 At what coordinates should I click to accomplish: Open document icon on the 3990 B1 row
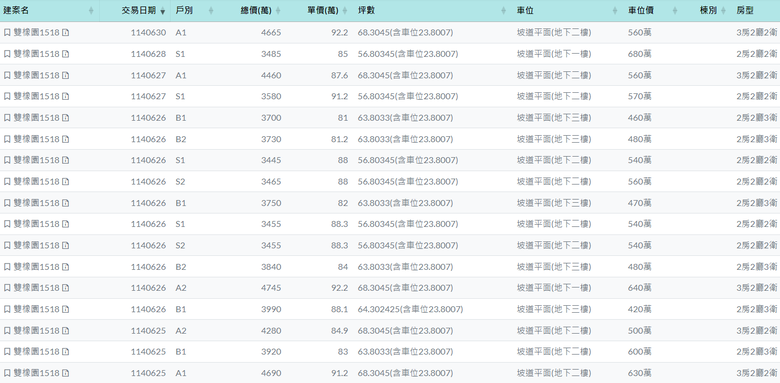tap(66, 309)
